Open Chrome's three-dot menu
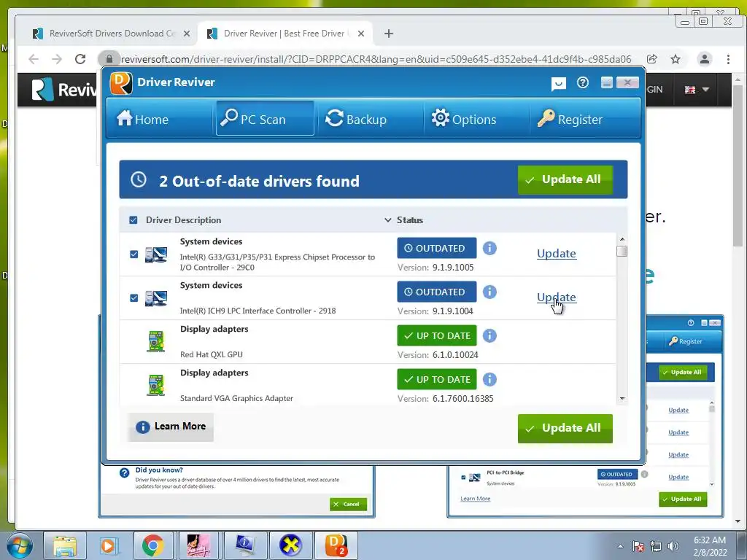Image resolution: width=747 pixels, height=560 pixels. pyautogui.click(x=728, y=59)
